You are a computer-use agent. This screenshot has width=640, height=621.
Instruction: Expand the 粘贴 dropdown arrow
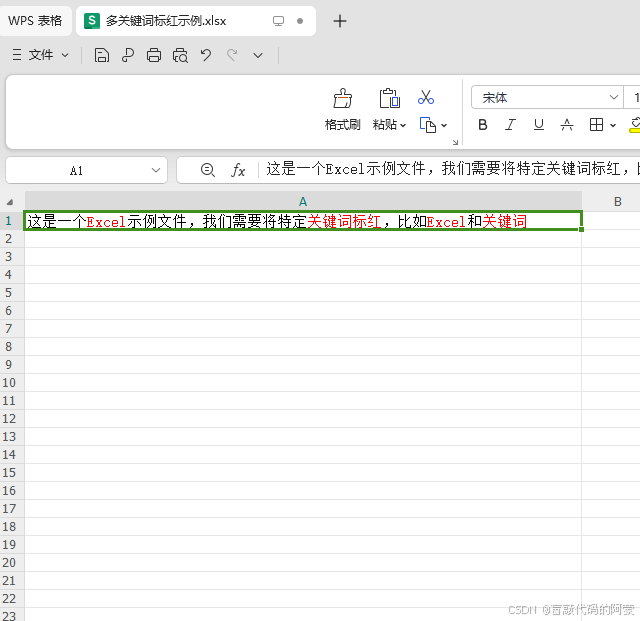pyautogui.click(x=403, y=125)
